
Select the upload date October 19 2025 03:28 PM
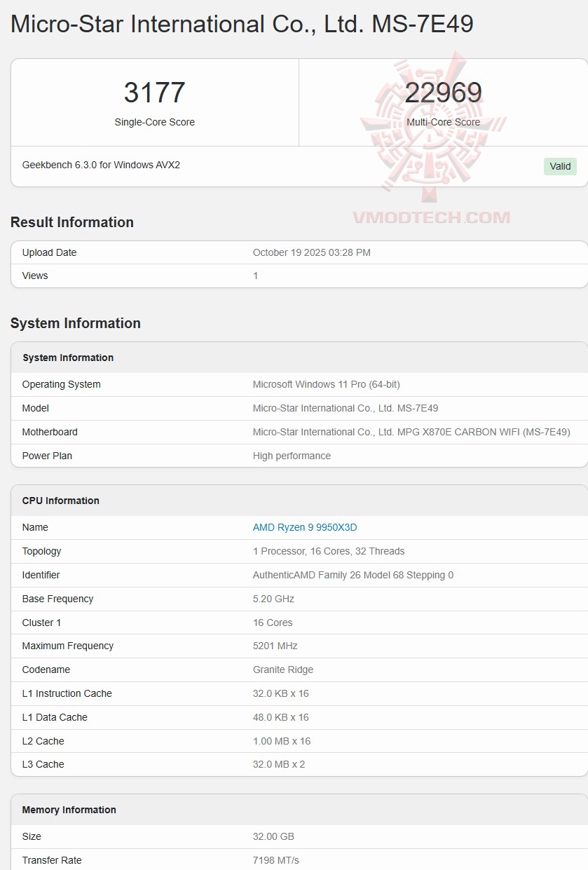(312, 252)
